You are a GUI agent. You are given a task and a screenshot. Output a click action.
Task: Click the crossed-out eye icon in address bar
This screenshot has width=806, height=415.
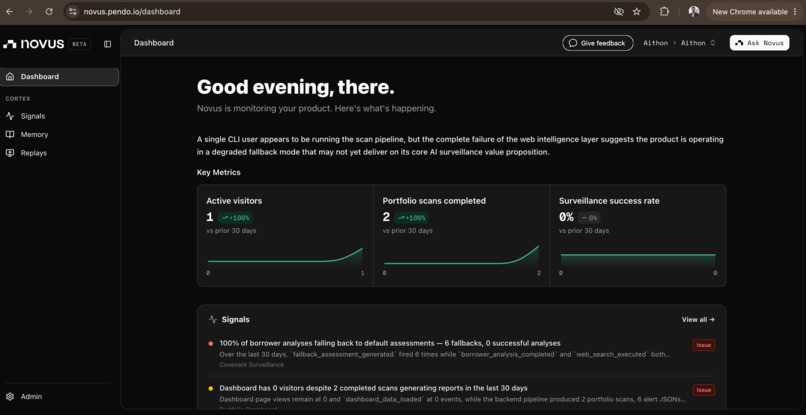[x=619, y=11]
